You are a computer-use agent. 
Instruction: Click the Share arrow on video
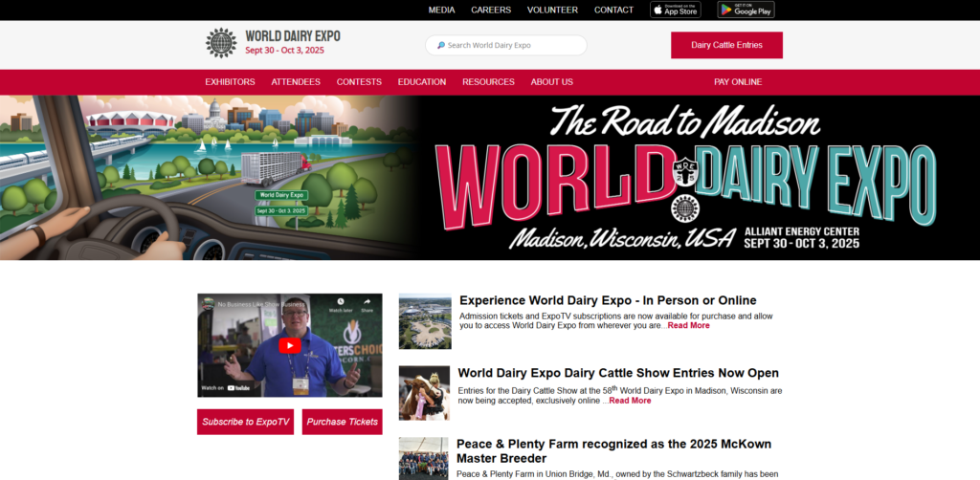(x=367, y=302)
